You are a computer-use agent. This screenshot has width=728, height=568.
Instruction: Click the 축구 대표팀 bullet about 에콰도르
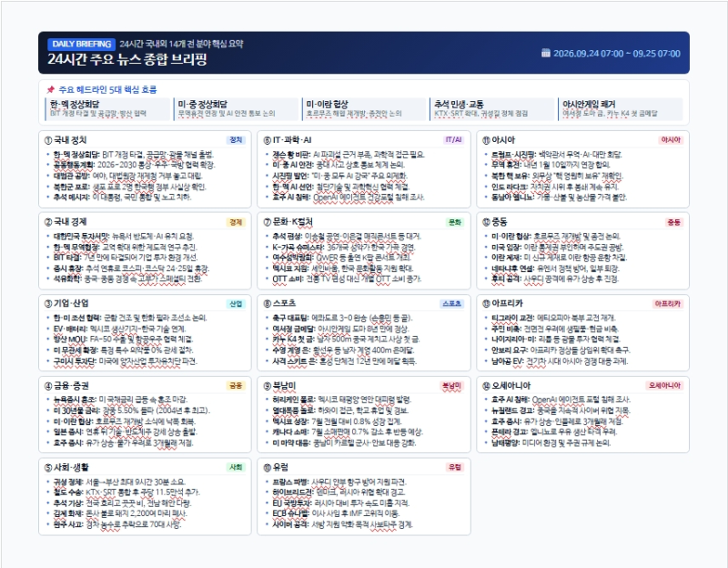[x=343, y=319]
